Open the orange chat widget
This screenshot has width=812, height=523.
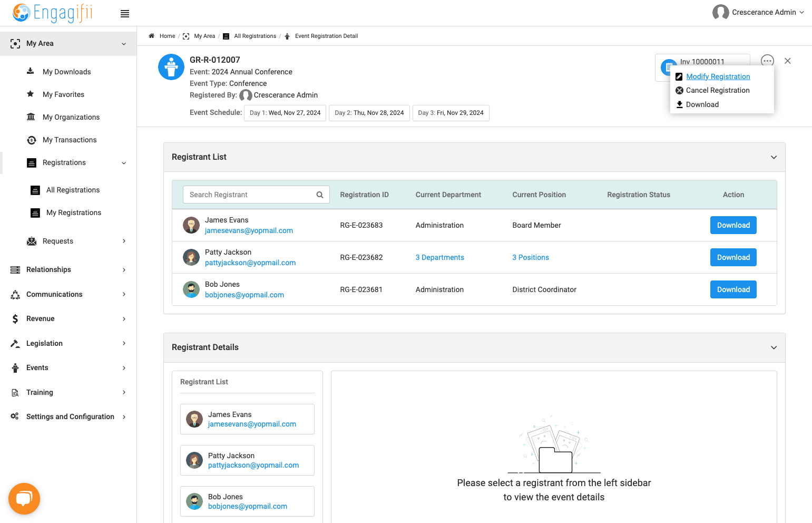coord(24,499)
